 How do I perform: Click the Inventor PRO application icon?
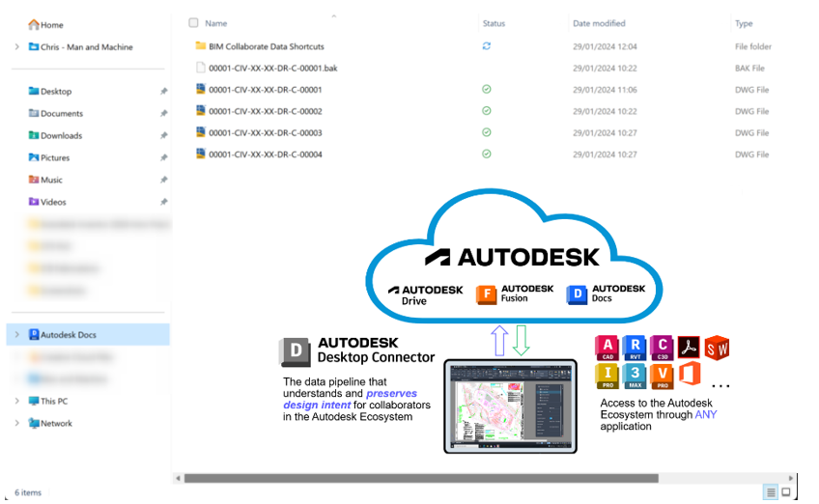pyautogui.click(x=607, y=376)
